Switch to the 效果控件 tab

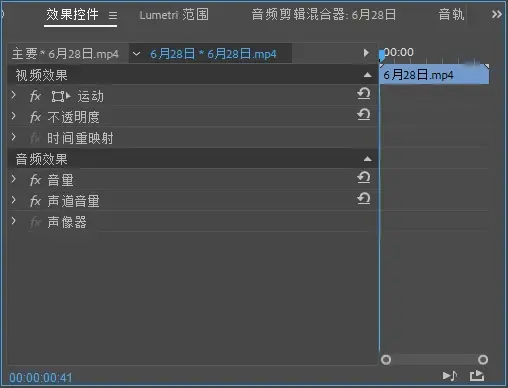tap(72, 15)
